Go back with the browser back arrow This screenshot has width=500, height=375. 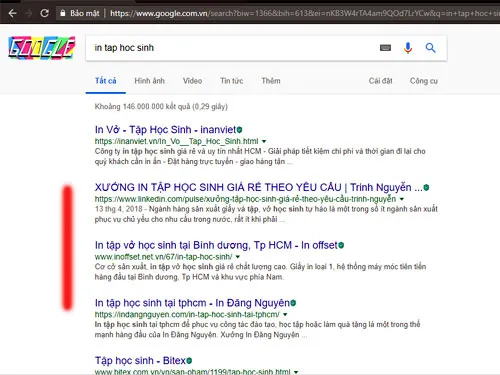point(12,13)
